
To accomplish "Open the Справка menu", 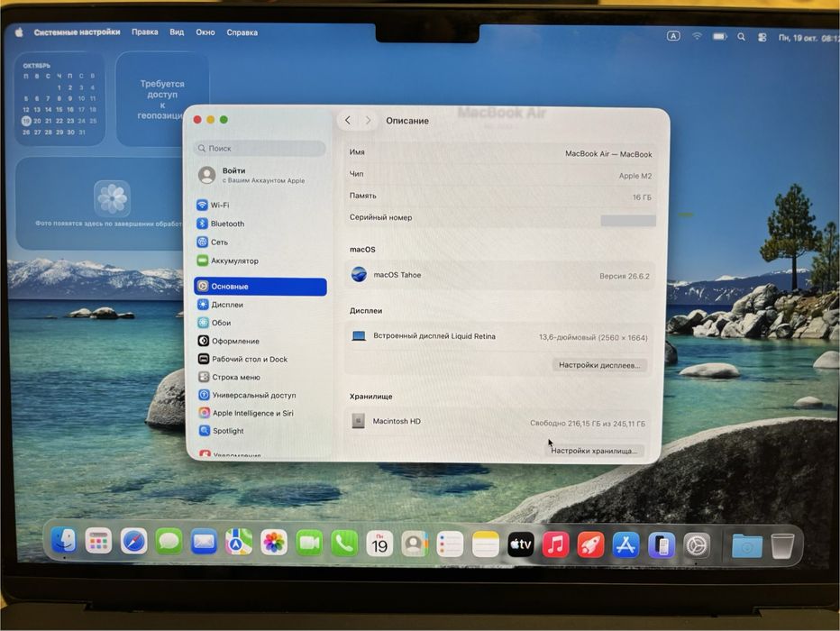I will (242, 32).
